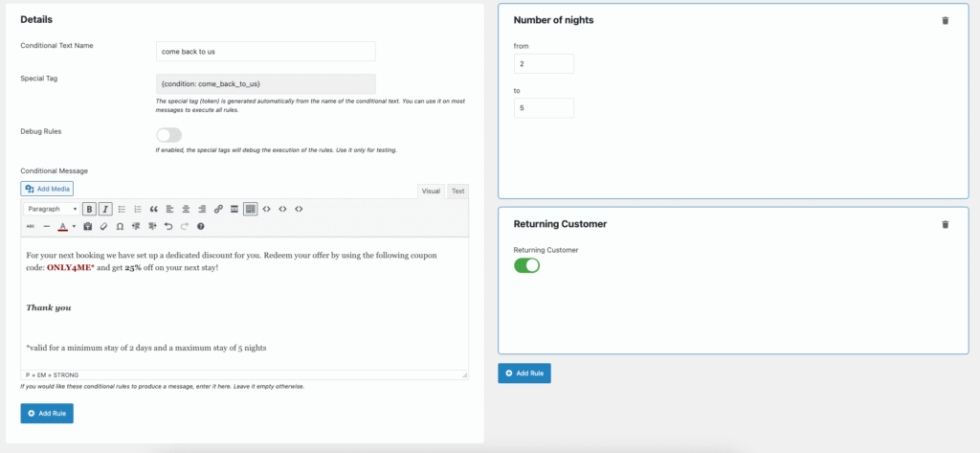Click the Conditional Text Name field
Image resolution: width=980 pixels, height=453 pixels.
point(265,51)
